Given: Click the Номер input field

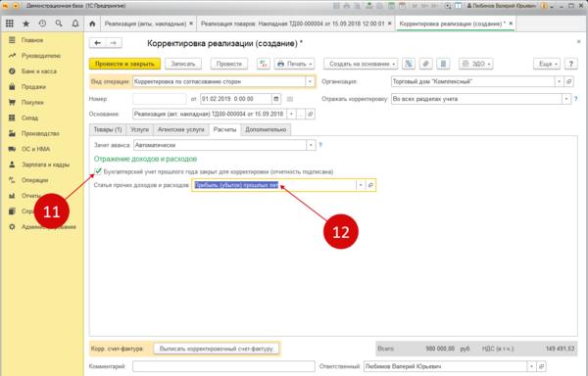Looking at the screenshot, I should point(160,99).
